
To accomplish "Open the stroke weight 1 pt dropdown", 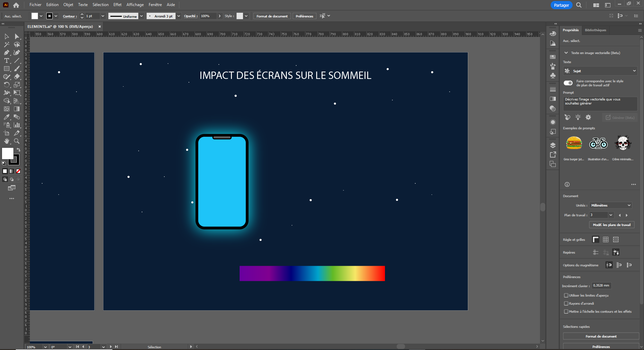I will pyautogui.click(x=103, y=16).
